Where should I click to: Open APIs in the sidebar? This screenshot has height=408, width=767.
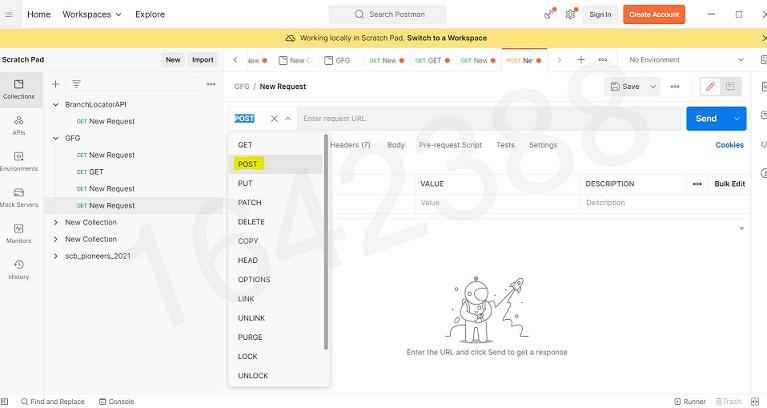pos(19,125)
